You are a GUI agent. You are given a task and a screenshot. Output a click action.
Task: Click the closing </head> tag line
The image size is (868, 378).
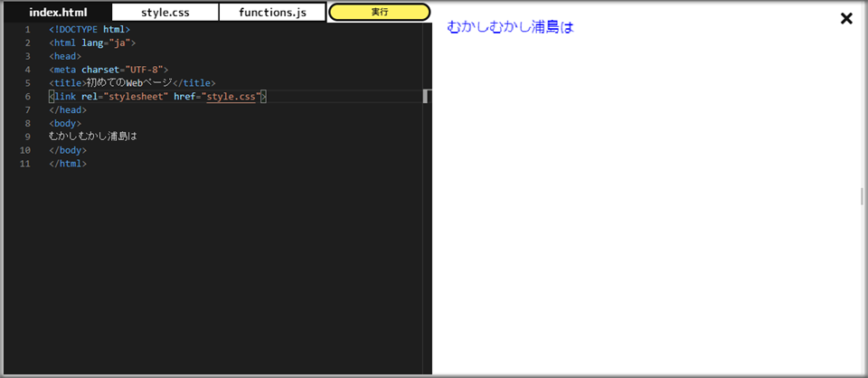coord(68,110)
